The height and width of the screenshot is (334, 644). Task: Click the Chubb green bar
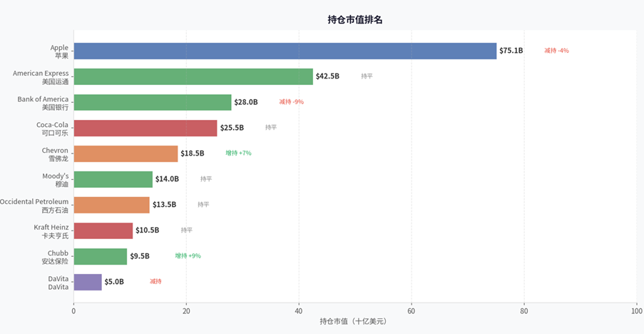pos(101,256)
